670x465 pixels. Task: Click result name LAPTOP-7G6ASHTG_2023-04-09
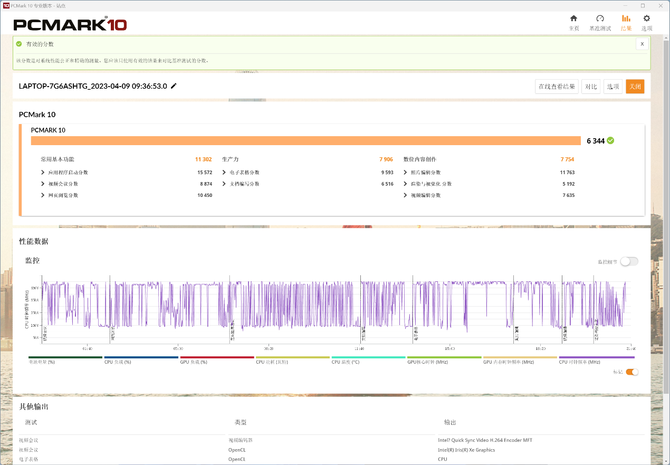pyautogui.click(x=93, y=86)
